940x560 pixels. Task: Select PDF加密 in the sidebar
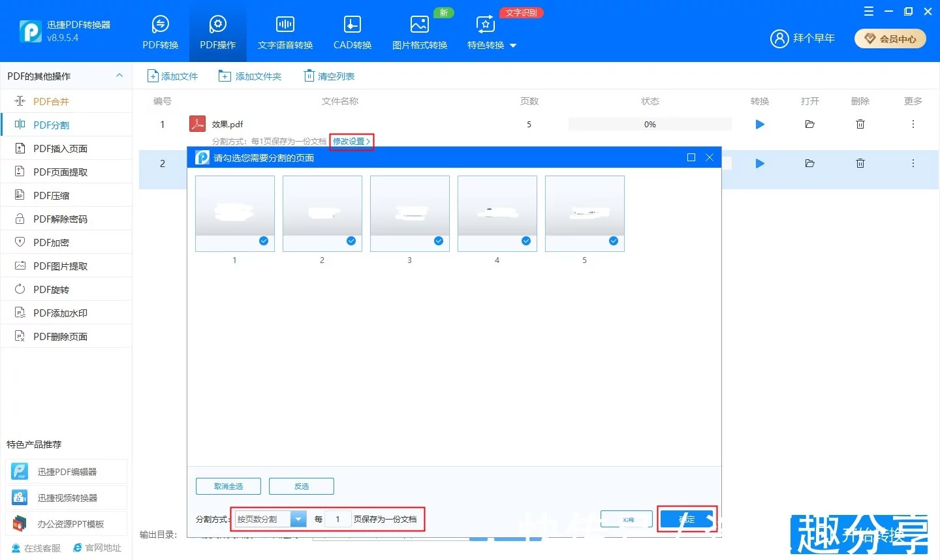point(66,242)
